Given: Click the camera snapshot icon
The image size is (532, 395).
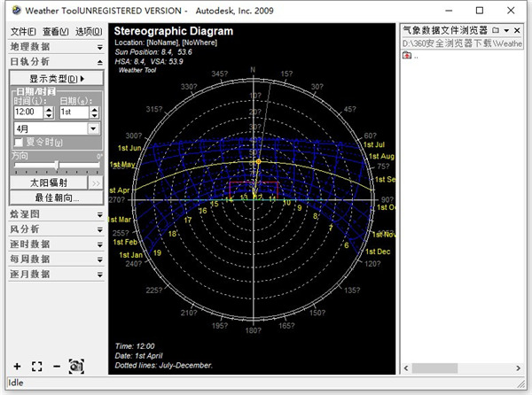Looking at the screenshot, I should [x=76, y=366].
